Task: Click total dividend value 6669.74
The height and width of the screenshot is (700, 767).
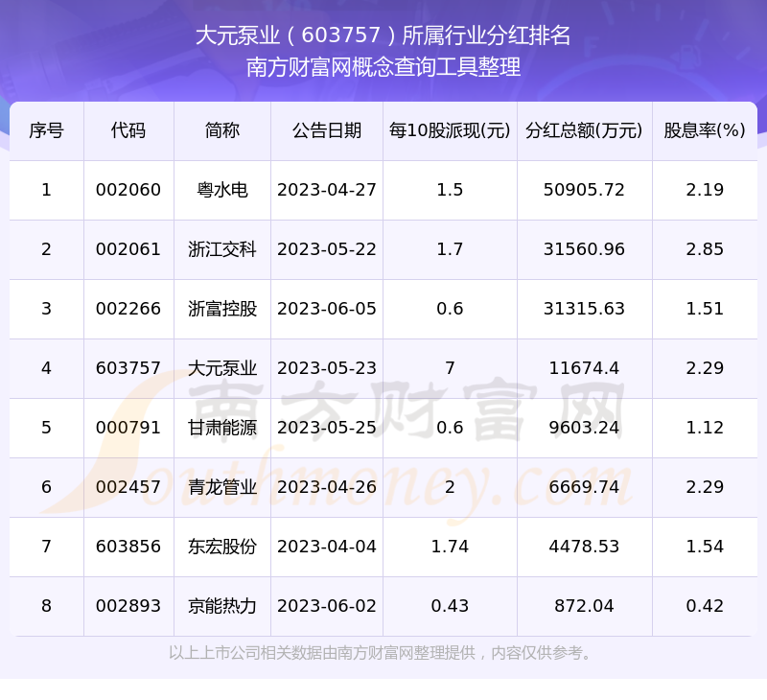Action: coord(584,487)
